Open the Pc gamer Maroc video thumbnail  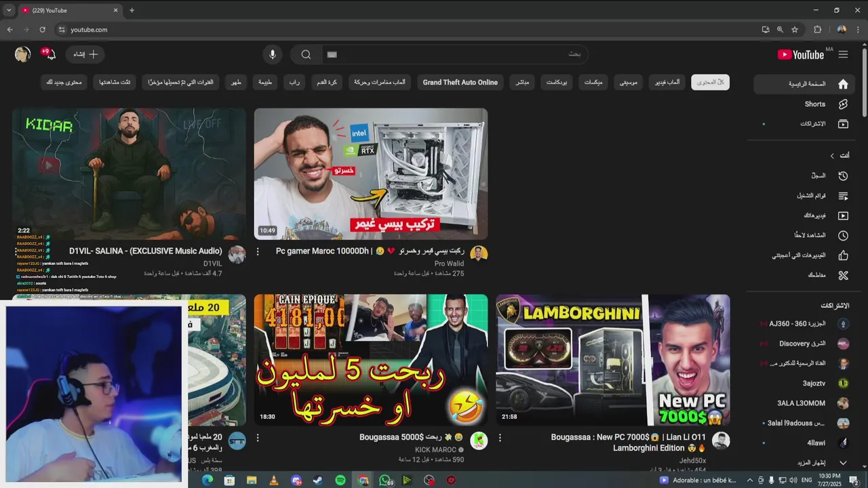click(x=371, y=174)
